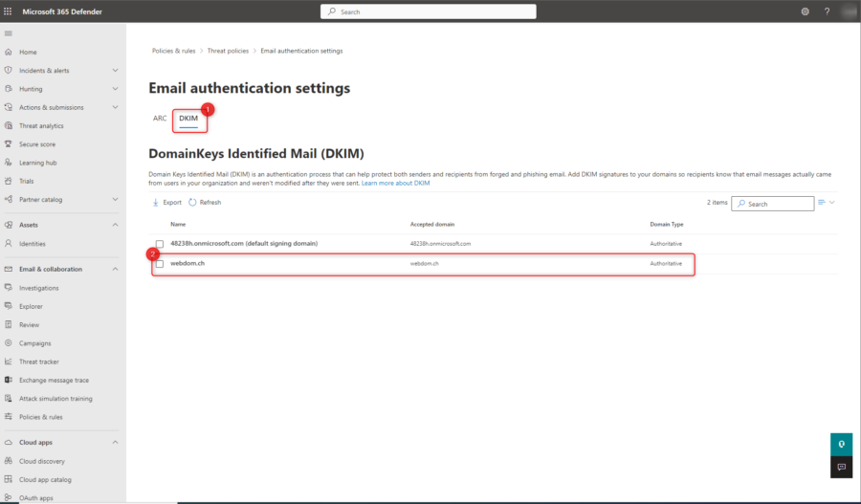Switch to the ARC tab
861x504 pixels.
point(160,118)
